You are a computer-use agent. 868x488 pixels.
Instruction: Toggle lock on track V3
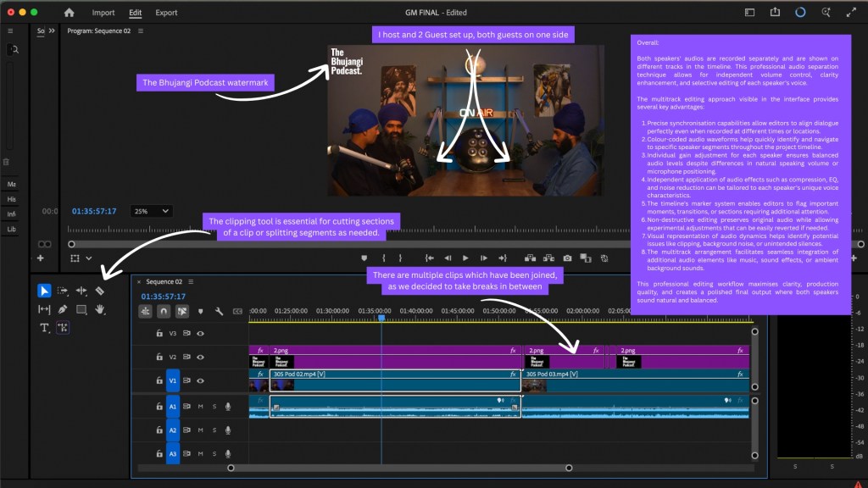pos(159,334)
